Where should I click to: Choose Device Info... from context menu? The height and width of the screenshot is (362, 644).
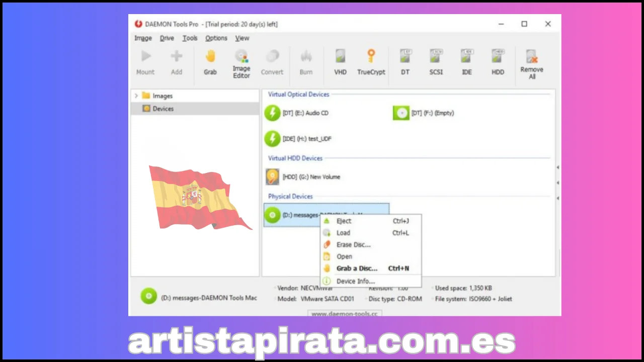click(370, 281)
